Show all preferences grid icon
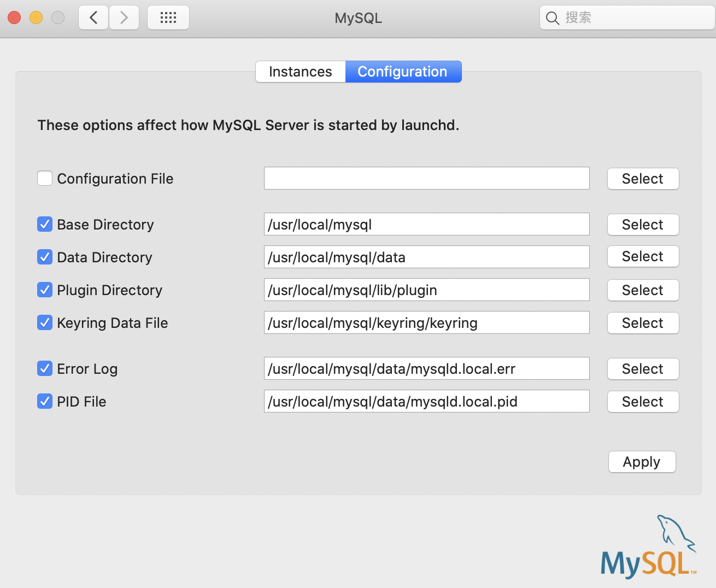The height and width of the screenshot is (588, 716). [168, 18]
